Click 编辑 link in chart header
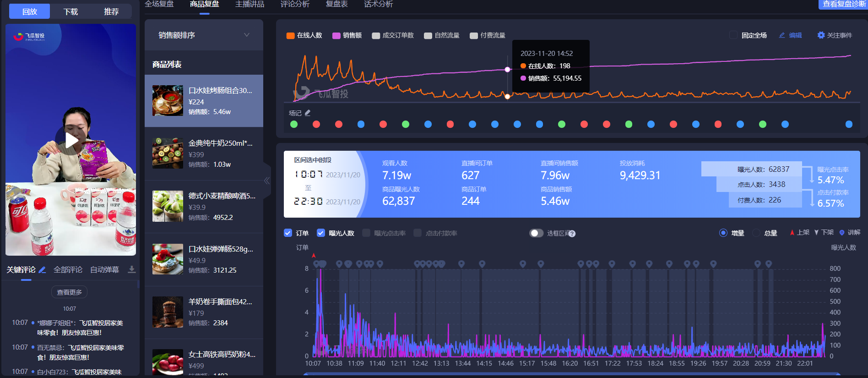This screenshot has width=868, height=378. [795, 35]
